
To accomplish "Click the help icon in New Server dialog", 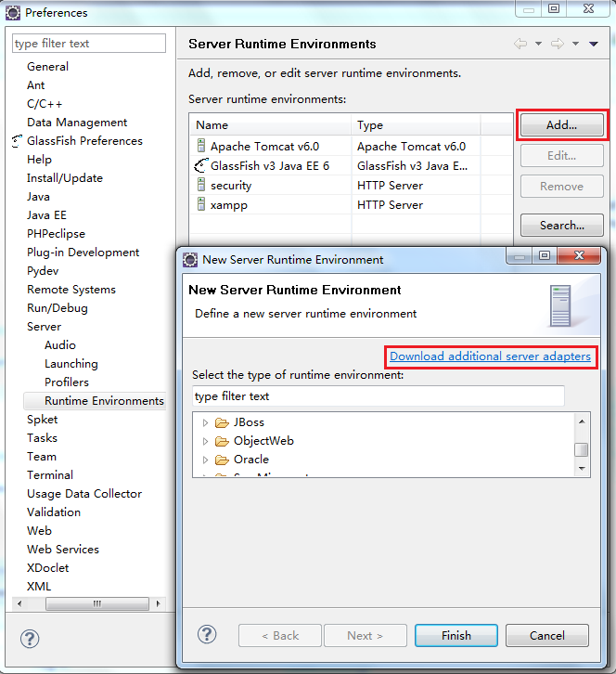I will [x=207, y=634].
